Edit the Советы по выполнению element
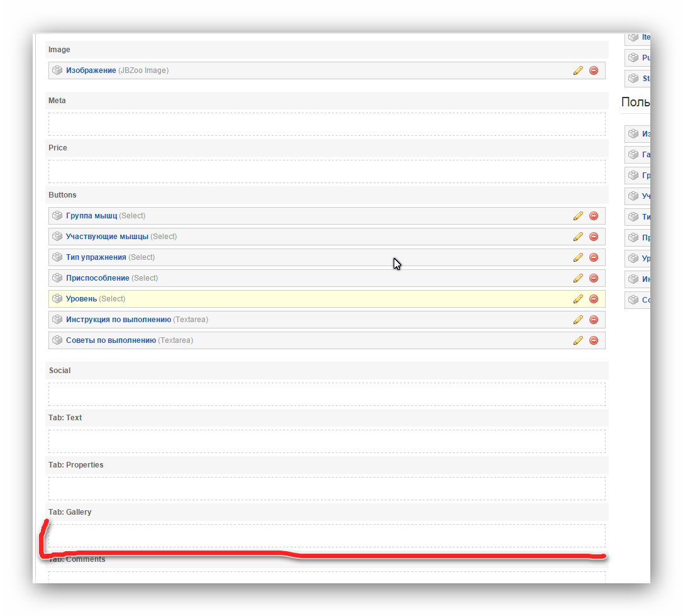 578,340
